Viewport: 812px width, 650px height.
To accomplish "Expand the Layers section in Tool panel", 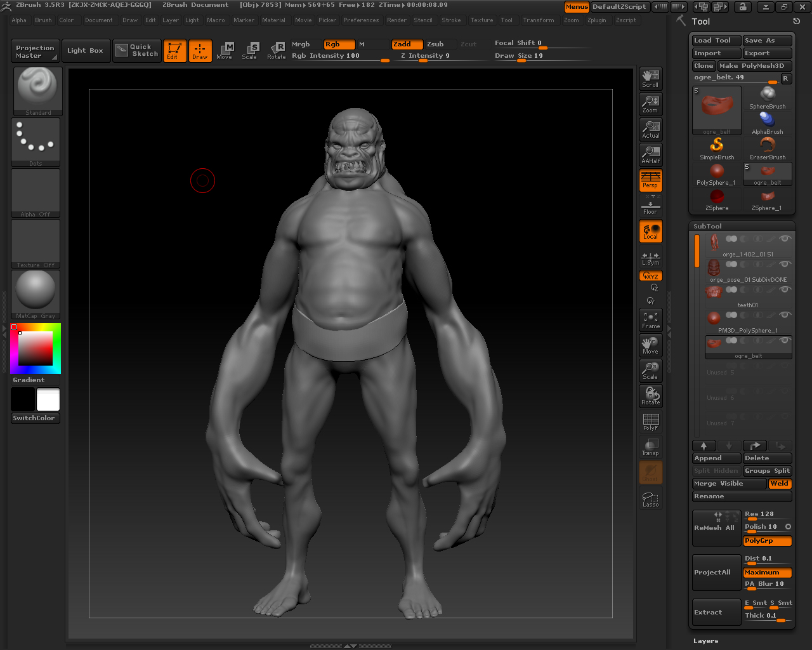I will click(x=705, y=641).
